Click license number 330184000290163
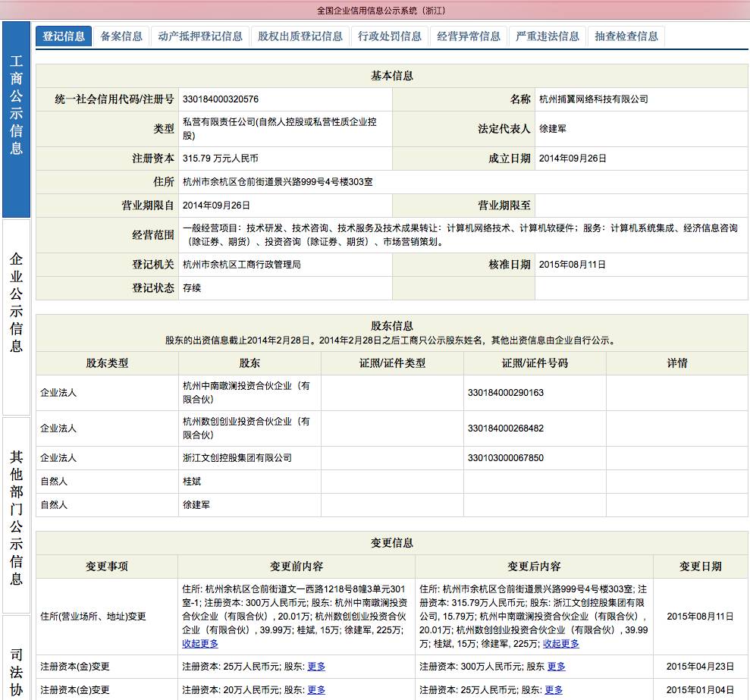Screen dimensions: 750x700 (506, 393)
